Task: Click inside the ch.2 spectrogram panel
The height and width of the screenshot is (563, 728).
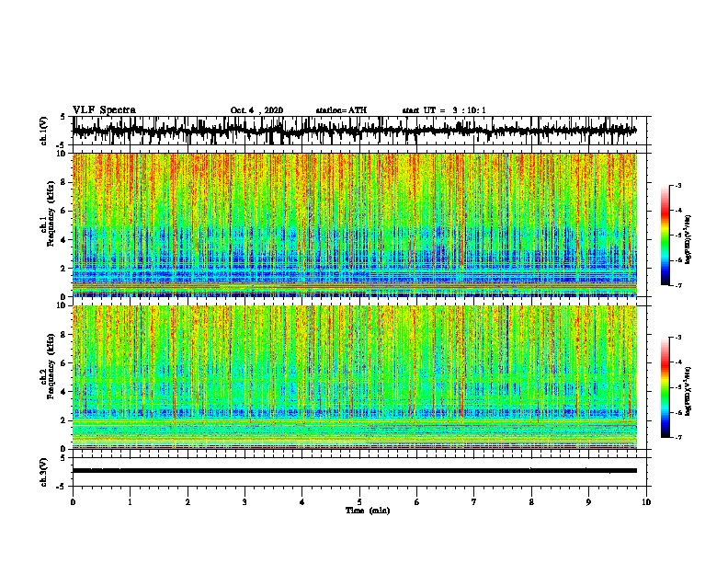Action: point(354,377)
